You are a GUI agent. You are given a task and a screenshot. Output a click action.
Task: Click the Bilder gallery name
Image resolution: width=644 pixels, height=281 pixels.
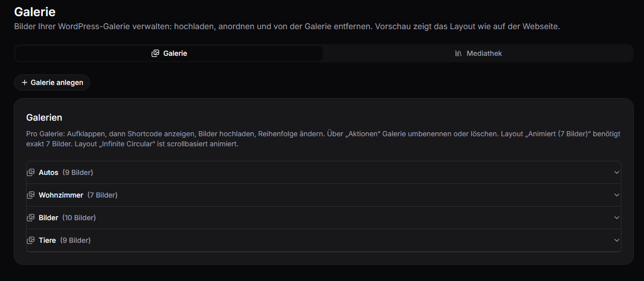[x=48, y=218]
